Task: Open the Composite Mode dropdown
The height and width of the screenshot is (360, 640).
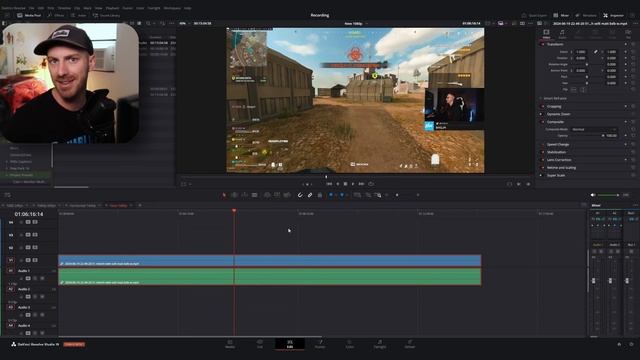Action: point(594,129)
